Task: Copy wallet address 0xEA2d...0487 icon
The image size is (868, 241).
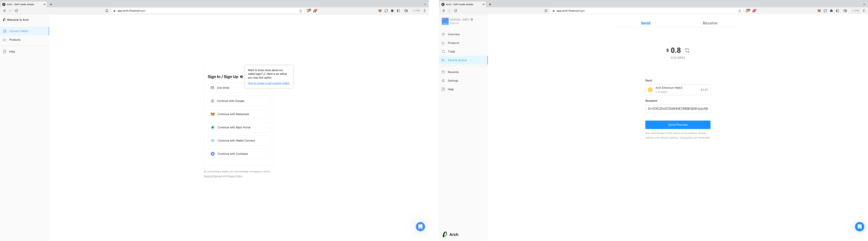Action: (x=471, y=19)
